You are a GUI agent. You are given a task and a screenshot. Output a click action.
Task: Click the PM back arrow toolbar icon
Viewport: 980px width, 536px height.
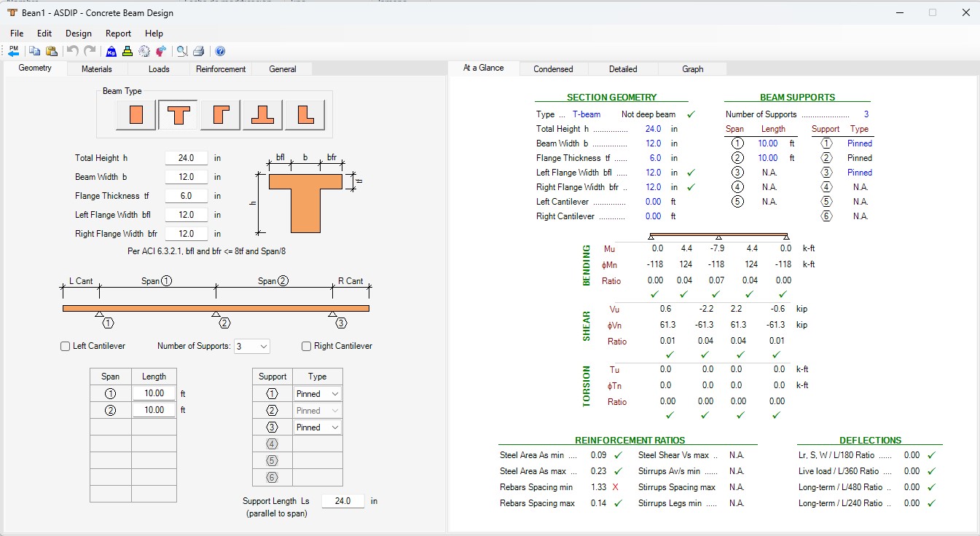[x=14, y=51]
